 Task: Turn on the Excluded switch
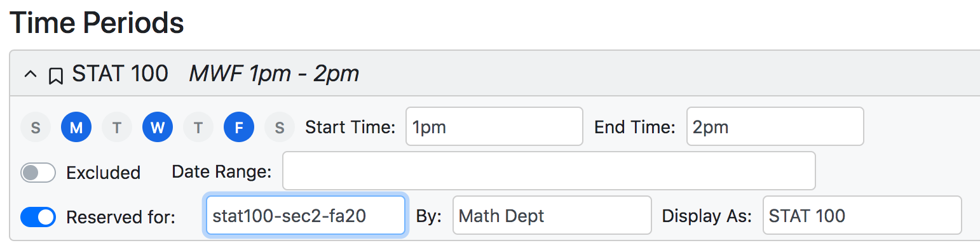tap(38, 173)
